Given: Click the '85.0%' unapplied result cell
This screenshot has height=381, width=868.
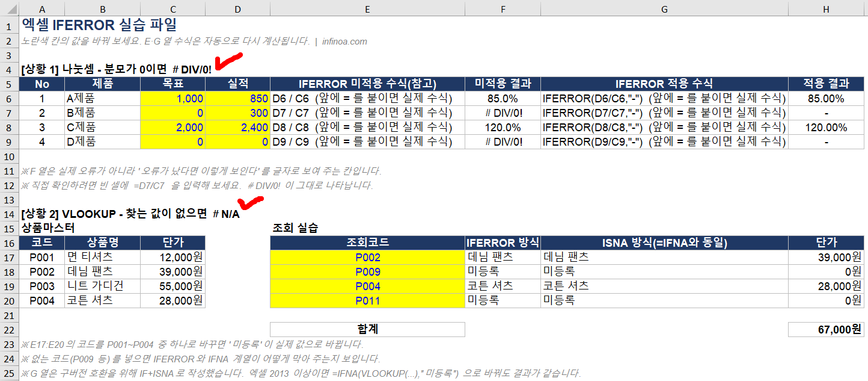Looking at the screenshot, I should 503,98.
